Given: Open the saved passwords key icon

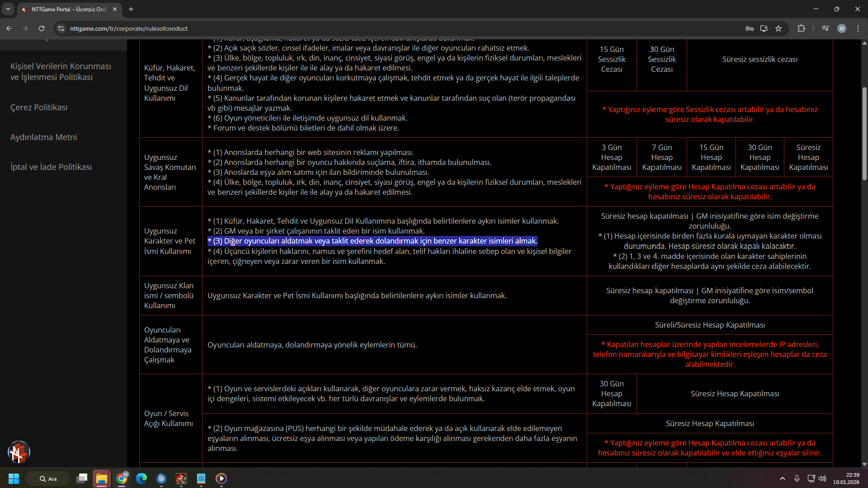Looking at the screenshot, I should 750,28.
